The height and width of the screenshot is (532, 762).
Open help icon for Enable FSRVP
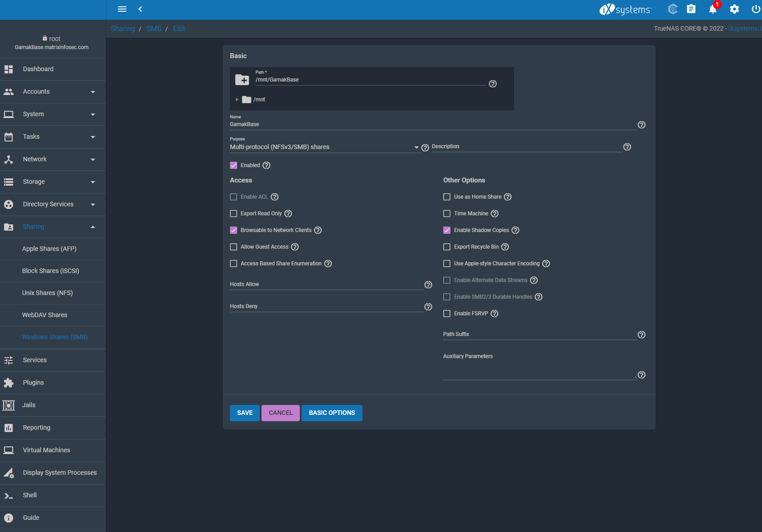[494, 314]
